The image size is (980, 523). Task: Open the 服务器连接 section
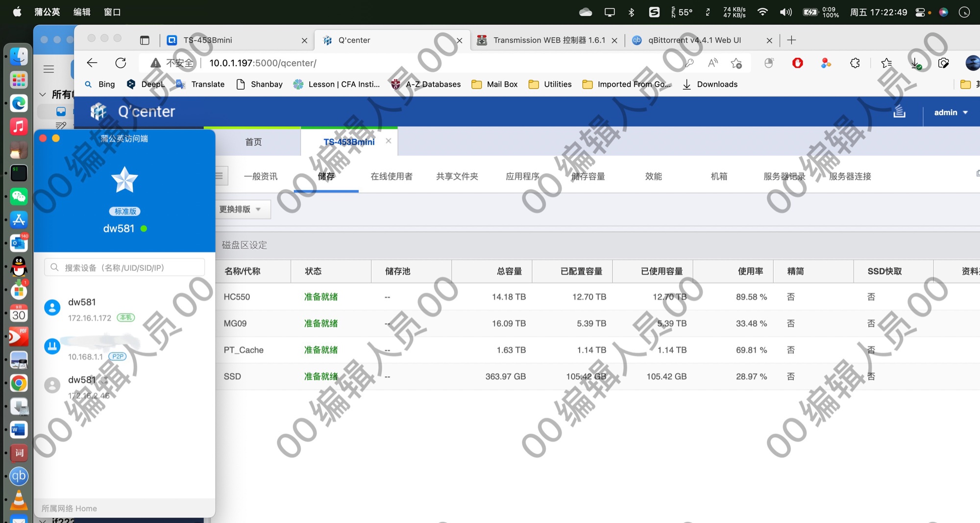coord(850,176)
